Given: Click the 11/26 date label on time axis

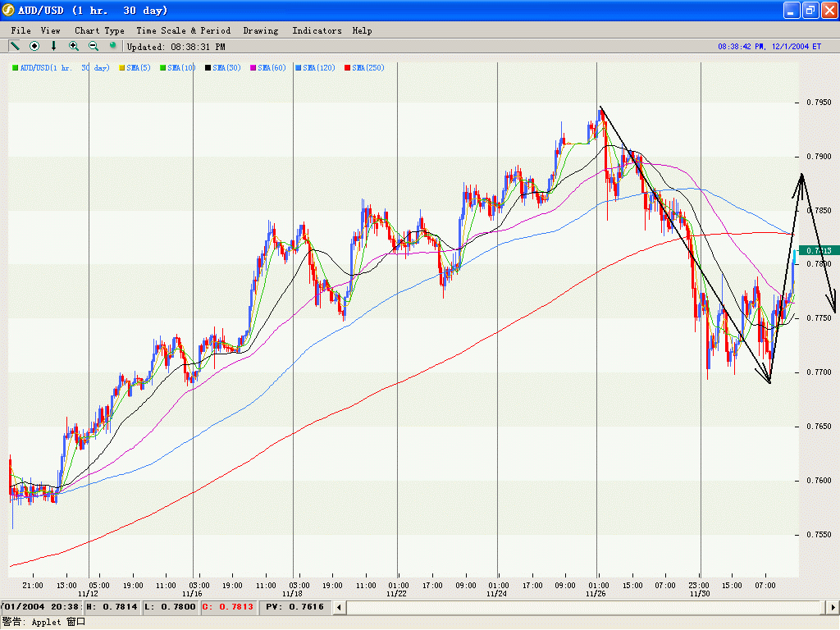Looking at the screenshot, I should 596,594.
